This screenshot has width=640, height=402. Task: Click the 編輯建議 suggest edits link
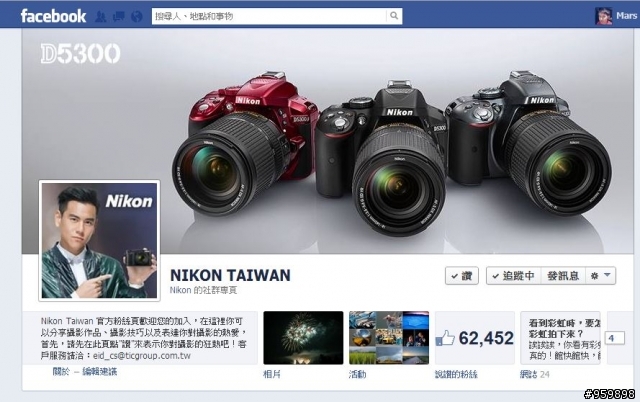(100, 371)
